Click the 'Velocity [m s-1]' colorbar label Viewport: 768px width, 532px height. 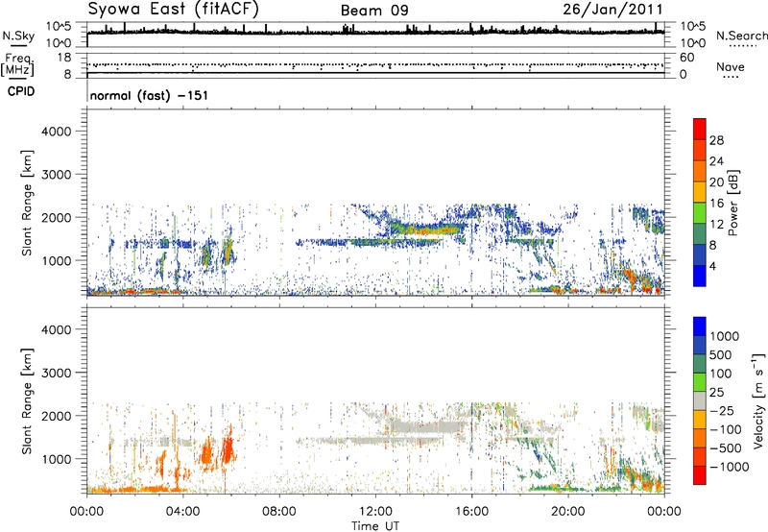[x=758, y=400]
